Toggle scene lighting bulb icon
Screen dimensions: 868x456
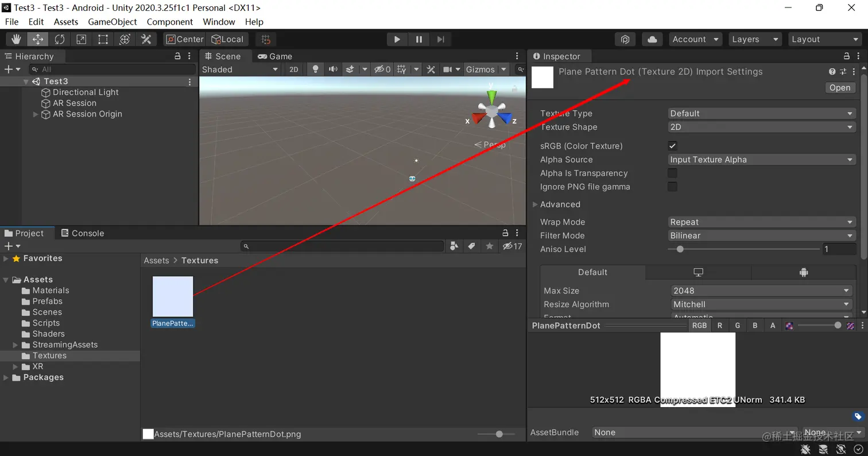[x=315, y=69]
